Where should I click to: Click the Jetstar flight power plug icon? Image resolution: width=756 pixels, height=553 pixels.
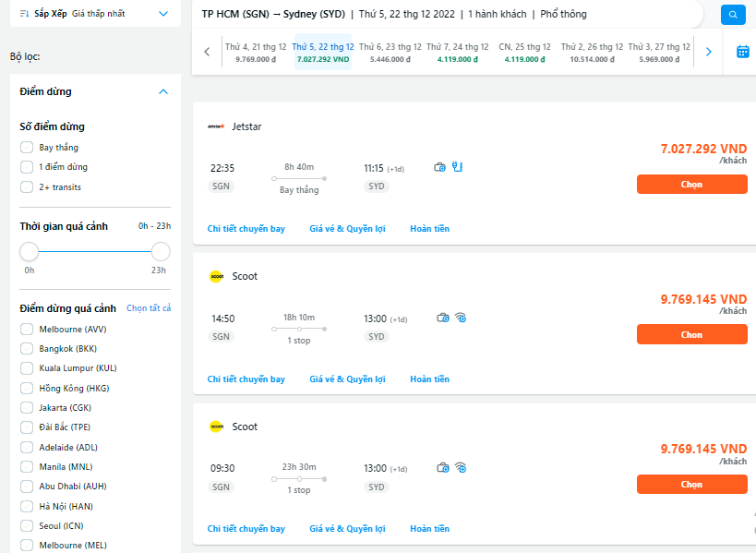tap(456, 167)
